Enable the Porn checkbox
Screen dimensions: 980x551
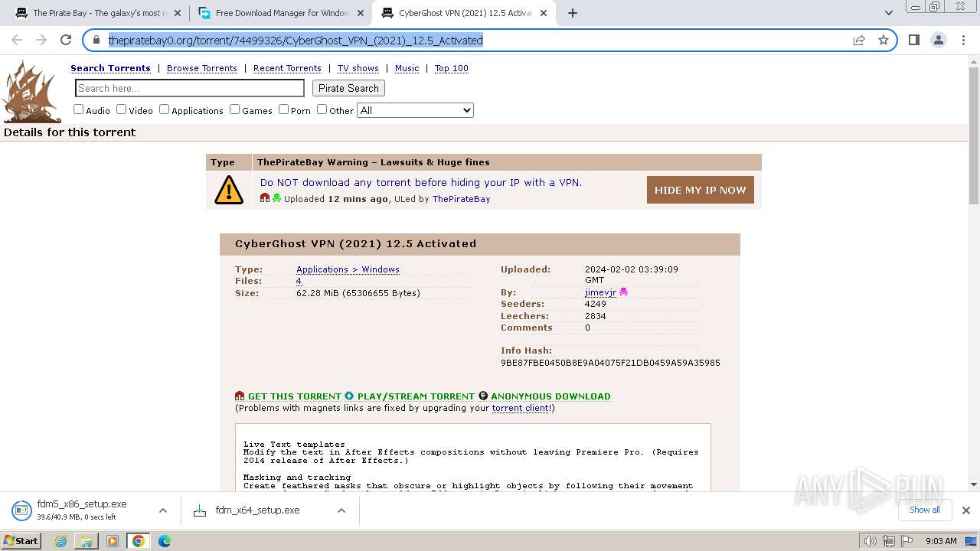283,109
